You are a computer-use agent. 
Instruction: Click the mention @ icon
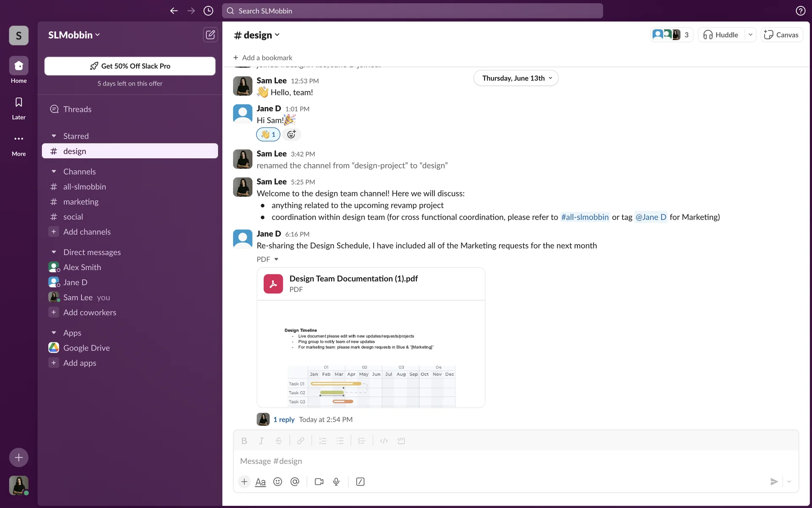pyautogui.click(x=295, y=482)
